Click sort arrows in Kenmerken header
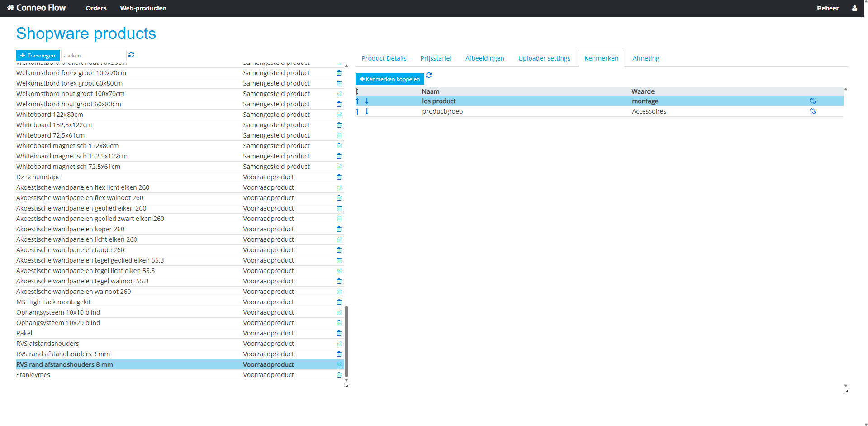 pos(357,91)
